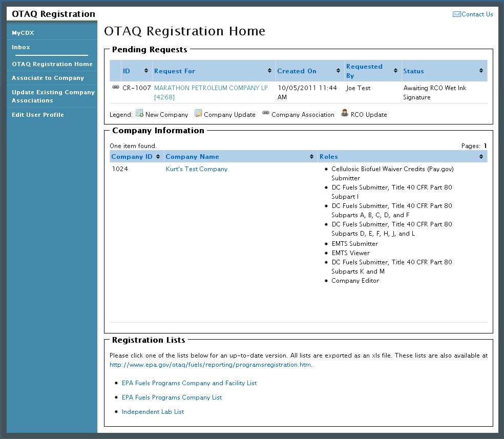Click the RCO Update legend icon

tap(345, 113)
